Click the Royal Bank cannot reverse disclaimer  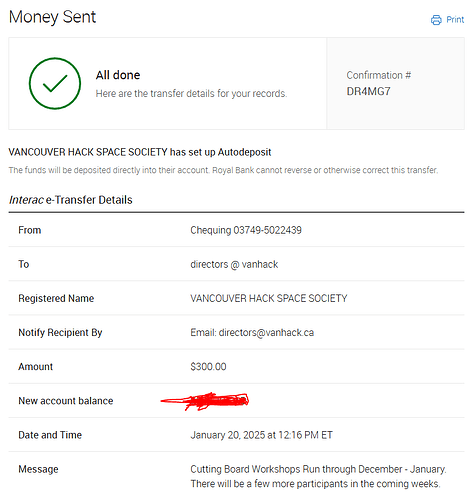point(325,170)
